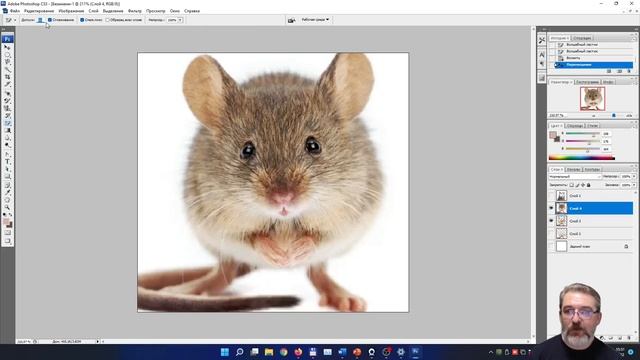Image resolution: width=640 pixels, height=360 pixels.
Task: Open taskbar Search
Action: (240, 352)
